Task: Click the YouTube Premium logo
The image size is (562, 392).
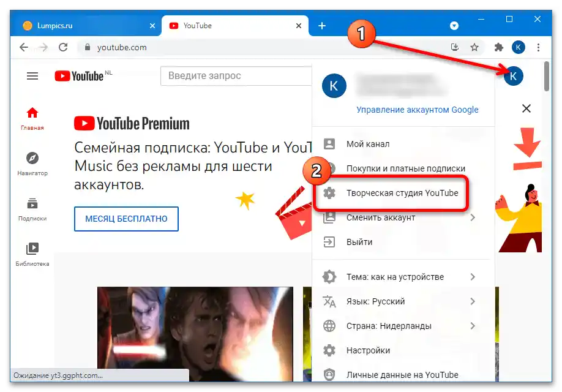Action: pyautogui.click(x=132, y=123)
